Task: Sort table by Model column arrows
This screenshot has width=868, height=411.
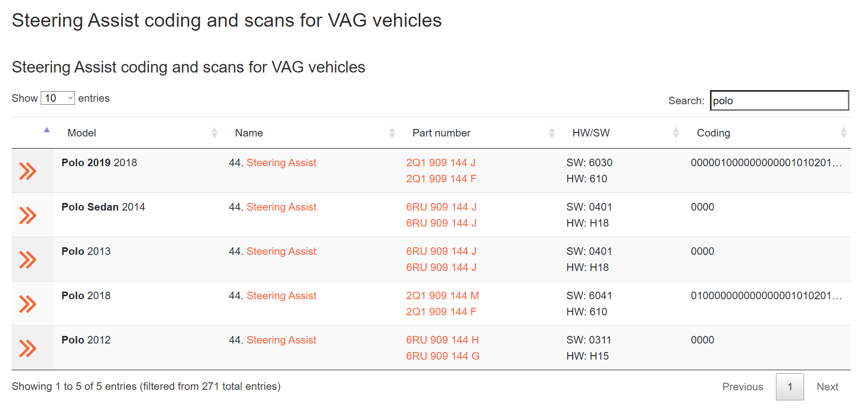Action: tap(214, 133)
